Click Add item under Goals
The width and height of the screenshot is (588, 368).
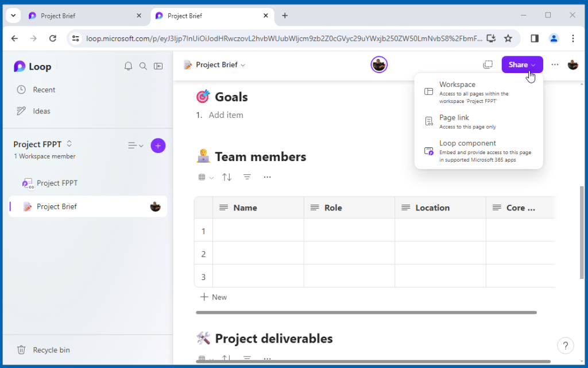pos(226,114)
